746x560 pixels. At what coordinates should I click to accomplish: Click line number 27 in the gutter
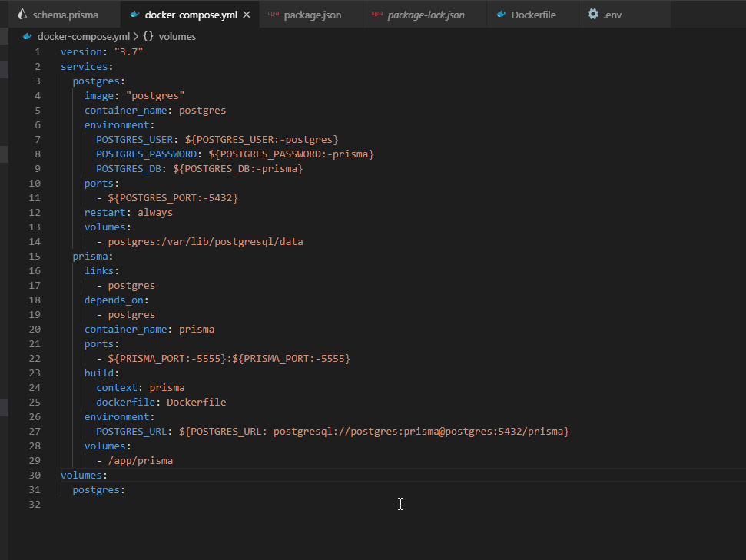pos(35,431)
